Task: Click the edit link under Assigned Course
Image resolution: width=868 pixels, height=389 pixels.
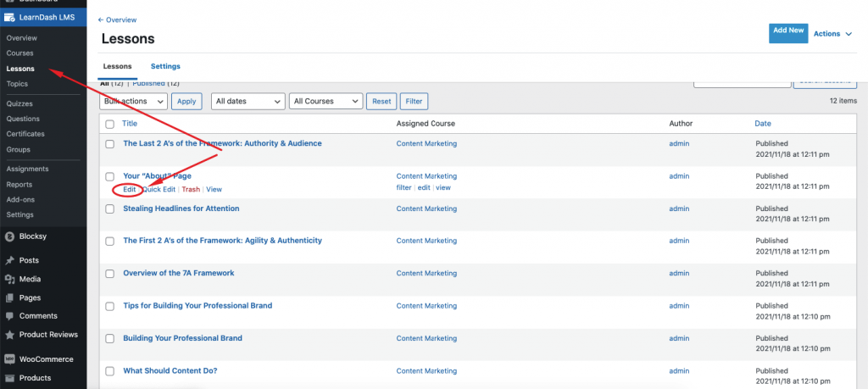Action: [x=424, y=187]
